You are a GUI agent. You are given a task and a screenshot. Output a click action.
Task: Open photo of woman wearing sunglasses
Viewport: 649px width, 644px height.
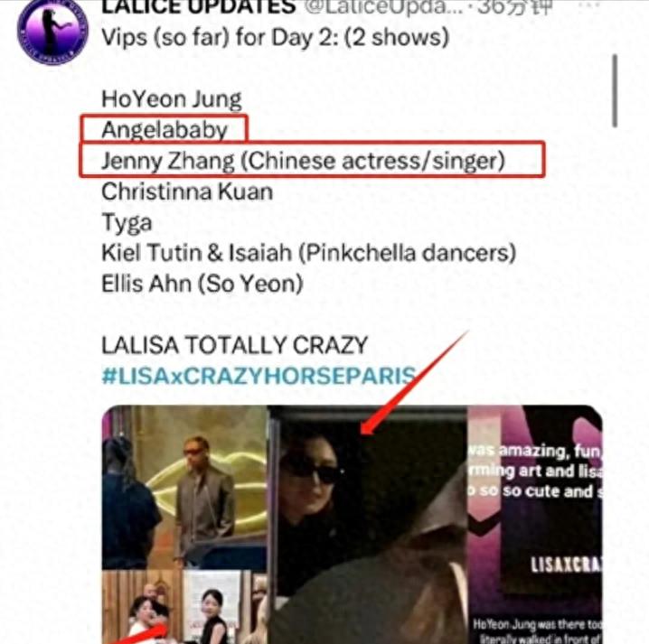(x=368, y=525)
